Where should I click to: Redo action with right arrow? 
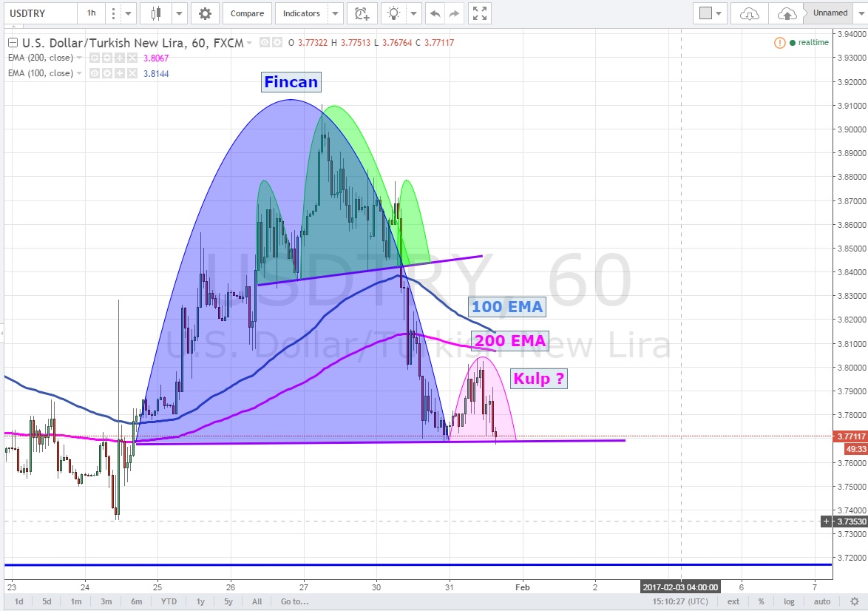point(454,13)
